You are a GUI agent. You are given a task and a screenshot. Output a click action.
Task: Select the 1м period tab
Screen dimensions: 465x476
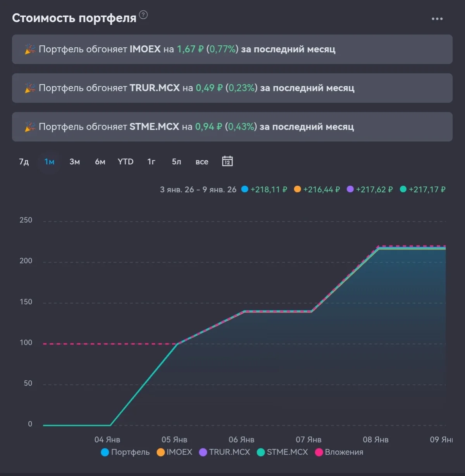click(x=49, y=162)
